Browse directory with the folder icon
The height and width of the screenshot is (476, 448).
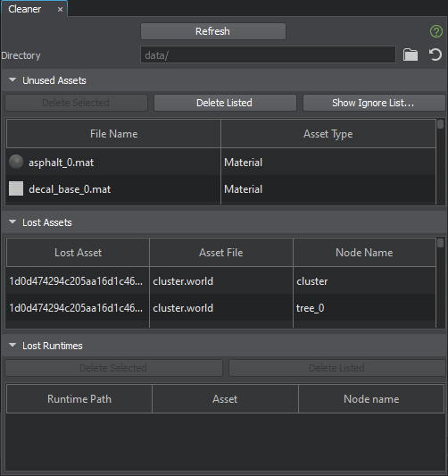[x=411, y=55]
